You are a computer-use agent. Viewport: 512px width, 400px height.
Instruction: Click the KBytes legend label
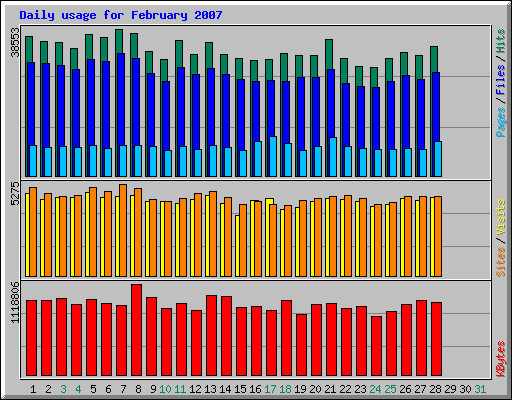point(500,359)
